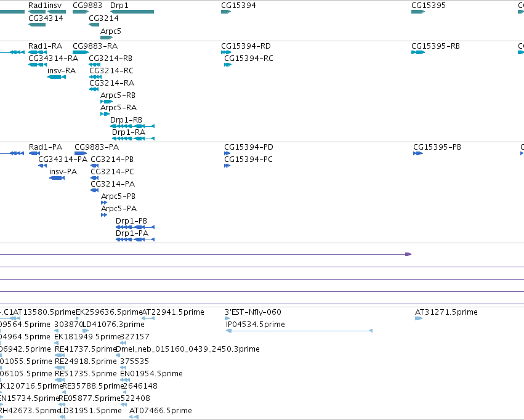Select EST EK181949.5prime label
This screenshot has width=524, height=420.
tap(87, 336)
